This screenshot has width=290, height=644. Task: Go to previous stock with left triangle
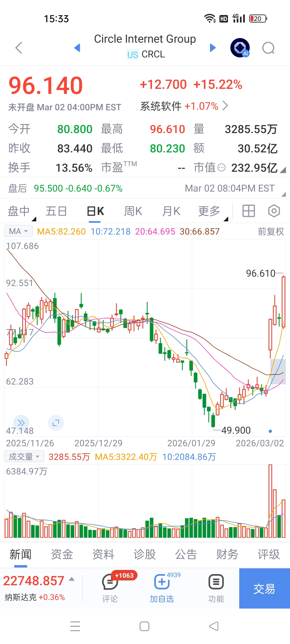[x=77, y=48]
